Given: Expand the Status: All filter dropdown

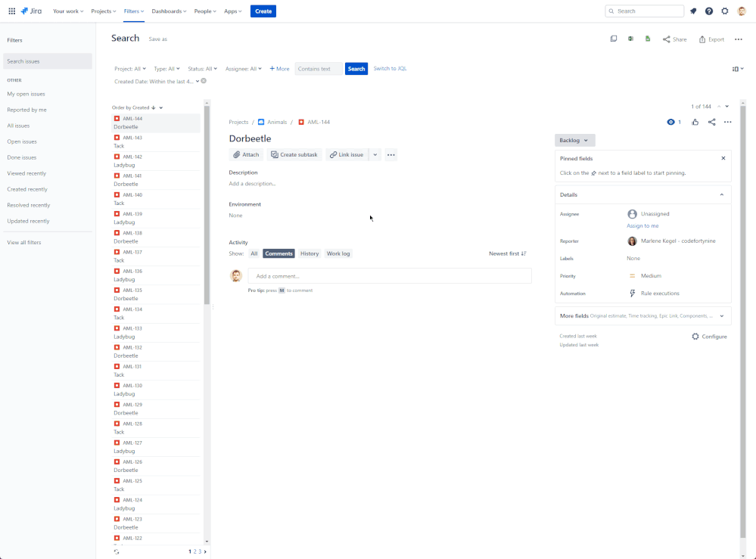Looking at the screenshot, I should 203,69.
